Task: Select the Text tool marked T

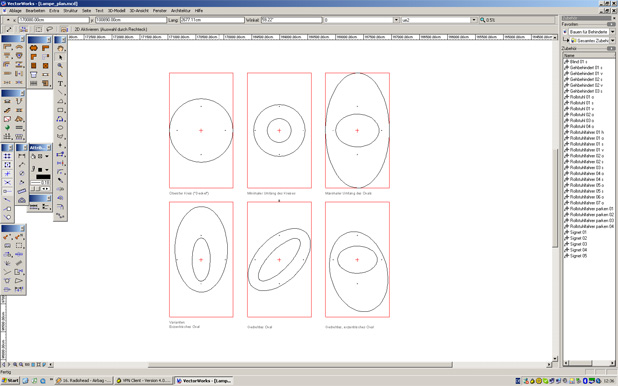Action: (60, 84)
